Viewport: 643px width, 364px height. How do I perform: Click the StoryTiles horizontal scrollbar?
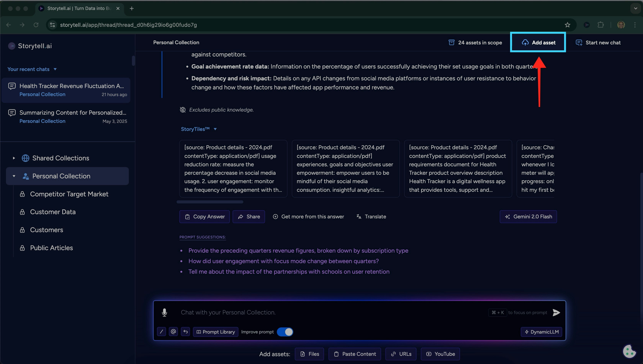click(210, 202)
